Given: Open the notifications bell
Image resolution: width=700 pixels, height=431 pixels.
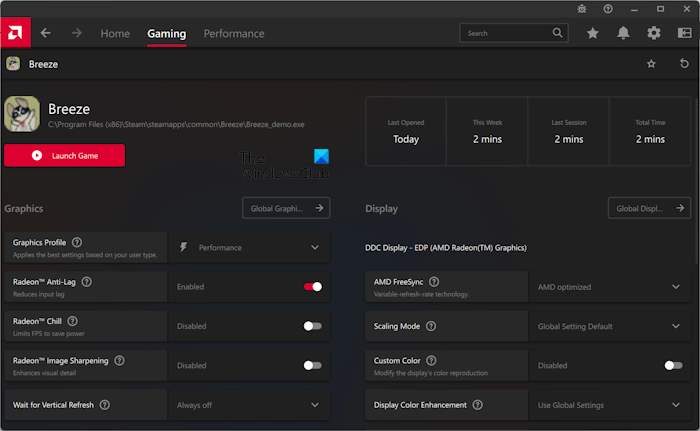Looking at the screenshot, I should (x=623, y=33).
